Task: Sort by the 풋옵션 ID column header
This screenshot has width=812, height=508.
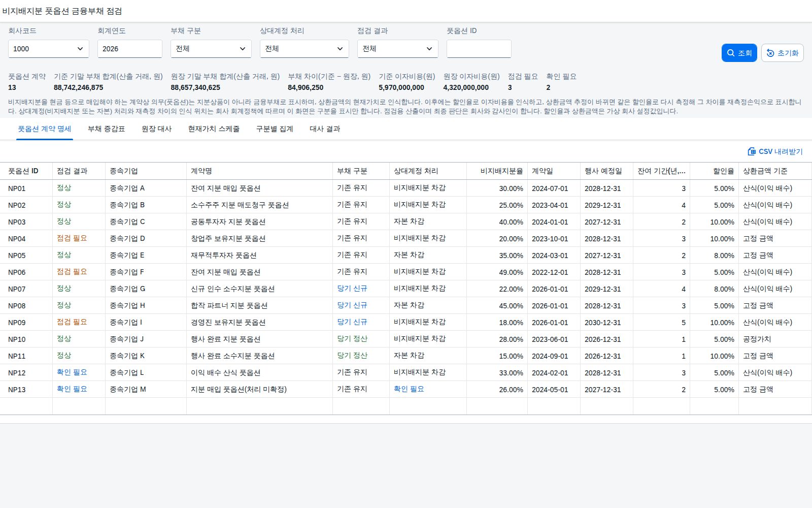Action: coord(26,171)
